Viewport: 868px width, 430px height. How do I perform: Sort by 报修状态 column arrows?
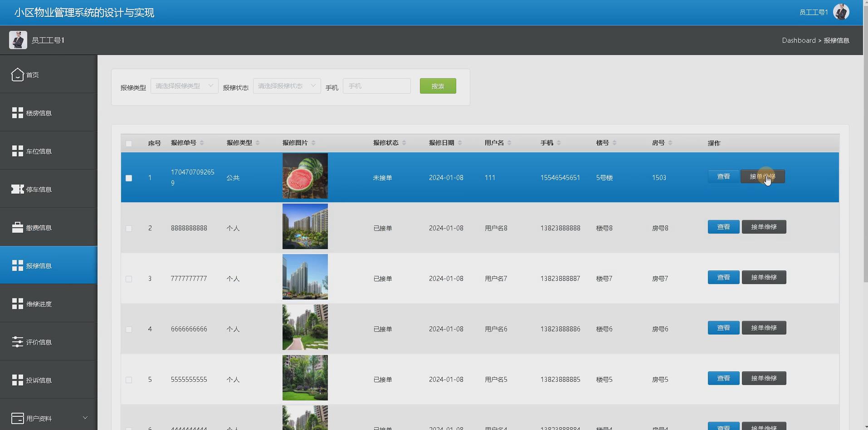coord(404,143)
